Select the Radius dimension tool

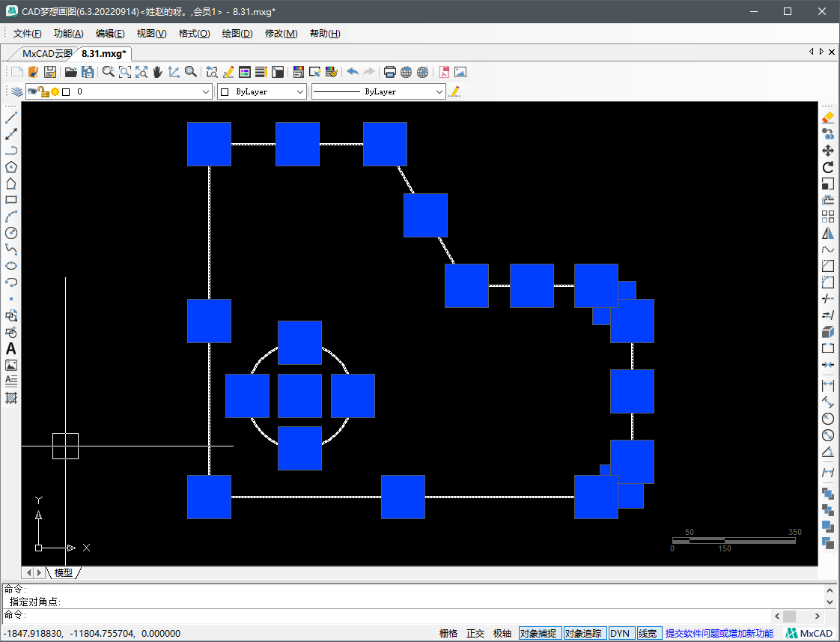tap(828, 419)
